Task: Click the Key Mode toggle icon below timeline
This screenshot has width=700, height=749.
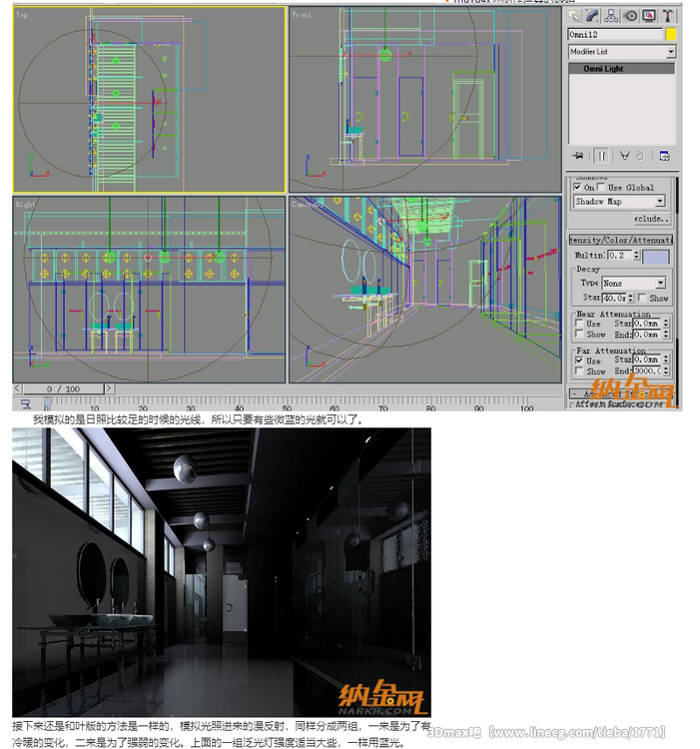Action: coord(26,404)
